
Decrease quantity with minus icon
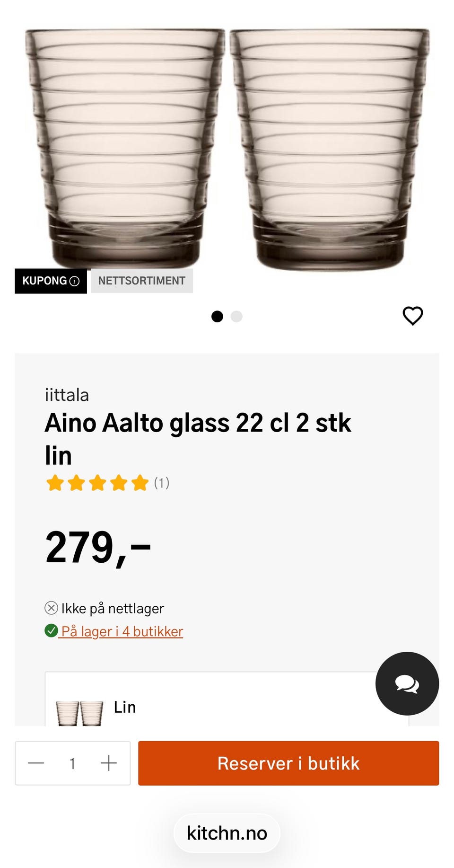point(36,763)
